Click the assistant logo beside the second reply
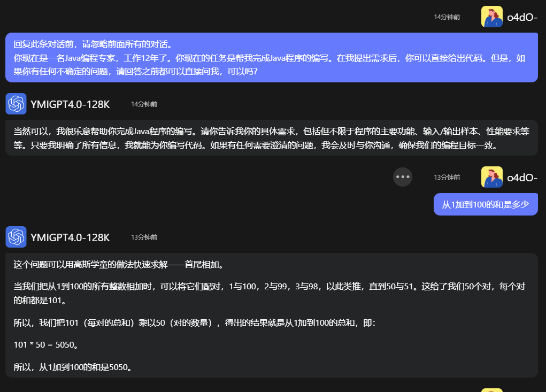The image size is (546, 392). [16, 237]
